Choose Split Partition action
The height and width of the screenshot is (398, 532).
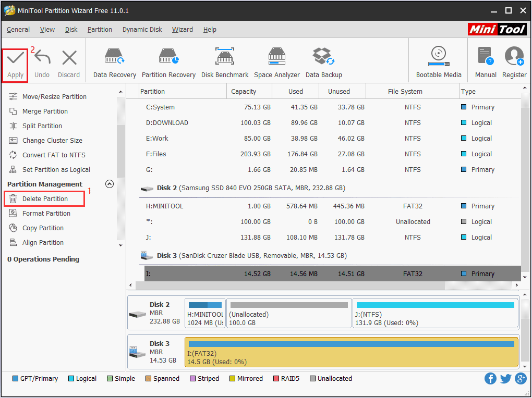click(42, 126)
